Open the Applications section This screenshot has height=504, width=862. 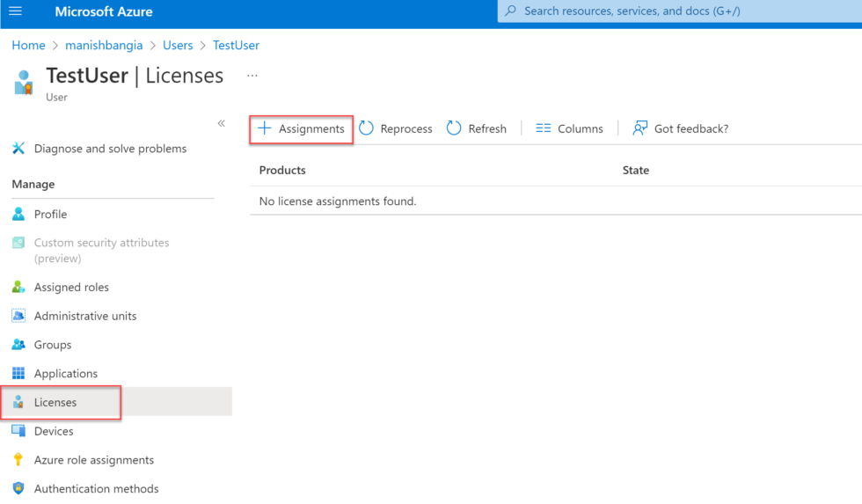tap(66, 373)
